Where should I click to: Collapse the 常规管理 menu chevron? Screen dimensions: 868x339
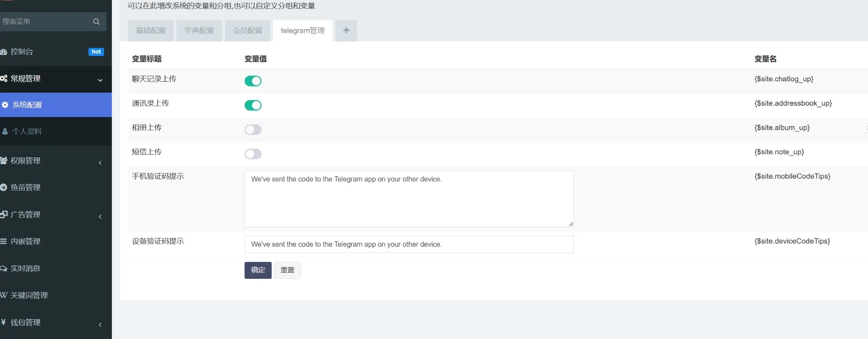[100, 80]
